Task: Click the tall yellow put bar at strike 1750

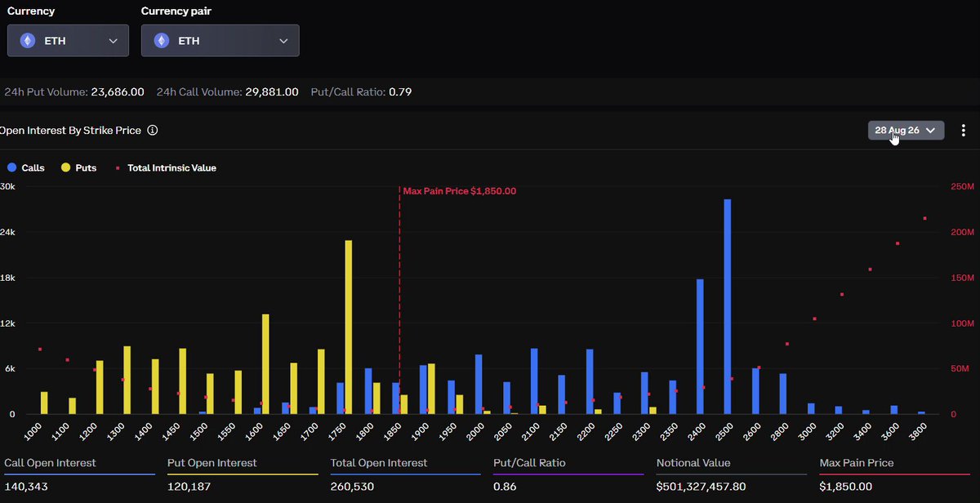Action: pyautogui.click(x=349, y=327)
